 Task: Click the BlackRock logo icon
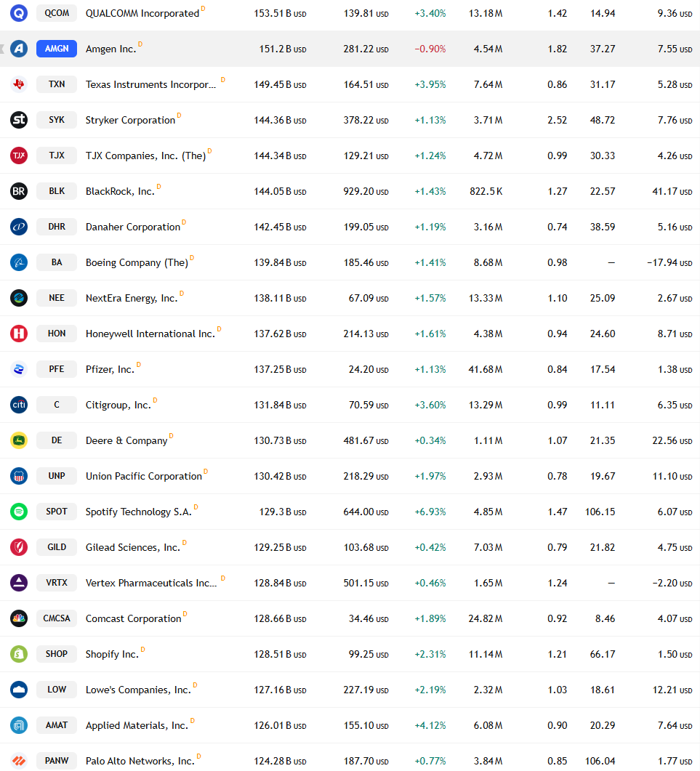pos(19,191)
